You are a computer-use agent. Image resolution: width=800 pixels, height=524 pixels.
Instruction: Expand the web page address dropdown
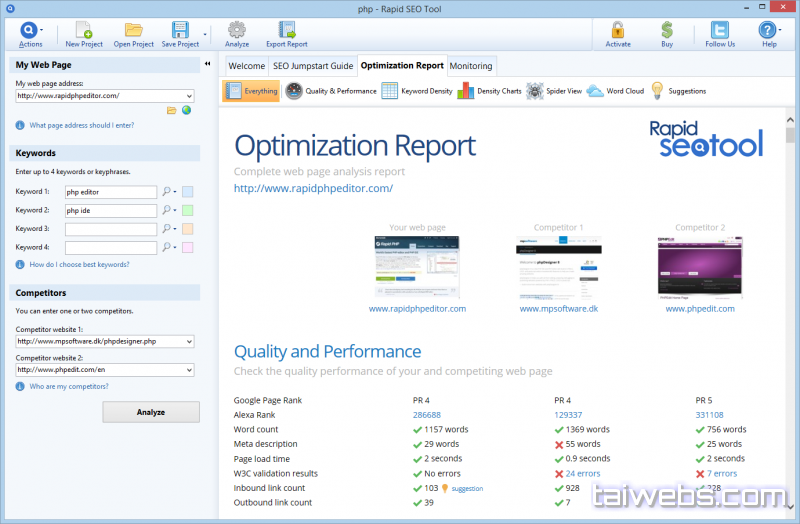click(x=190, y=96)
